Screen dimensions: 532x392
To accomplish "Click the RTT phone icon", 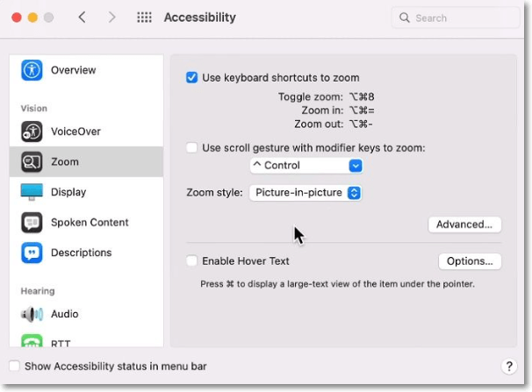I will (x=32, y=340).
